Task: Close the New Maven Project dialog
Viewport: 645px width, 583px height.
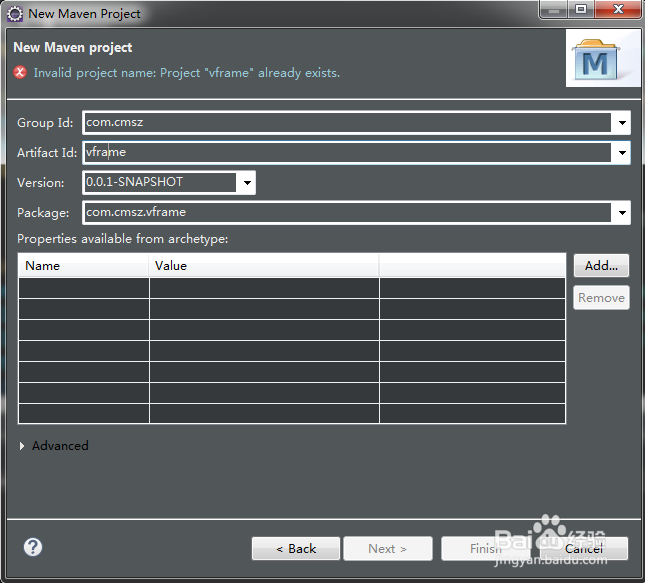Action: coord(618,9)
